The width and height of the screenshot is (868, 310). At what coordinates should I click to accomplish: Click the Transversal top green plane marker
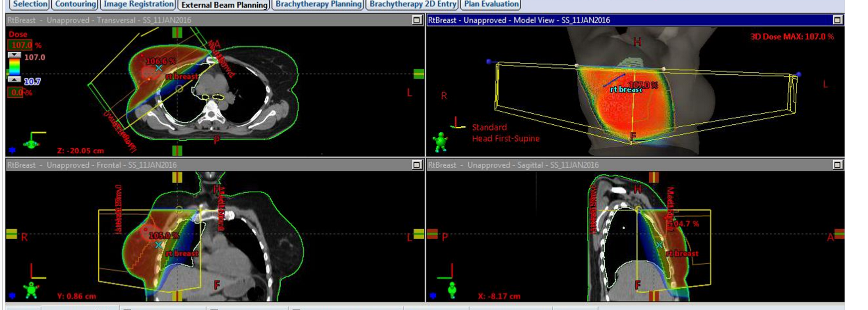[x=177, y=32]
